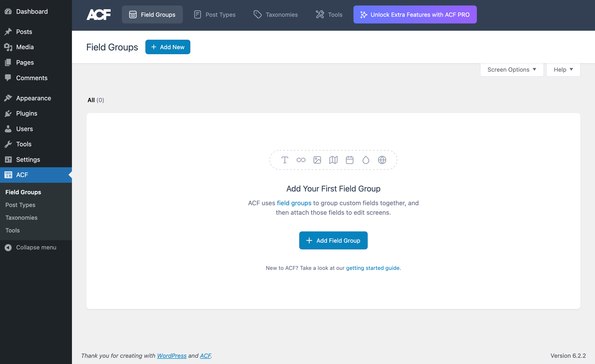The height and width of the screenshot is (364, 595).
Task: Click the infinity/relationship field icon
Action: pos(301,160)
